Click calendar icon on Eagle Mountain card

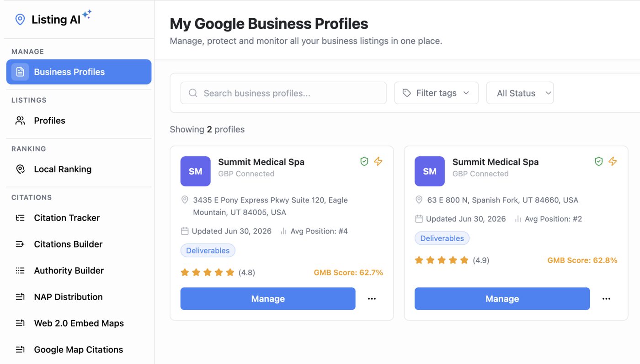[185, 231]
